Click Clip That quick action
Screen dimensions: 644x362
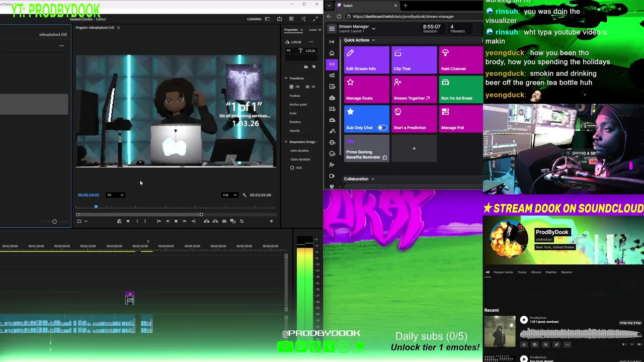[x=414, y=60]
